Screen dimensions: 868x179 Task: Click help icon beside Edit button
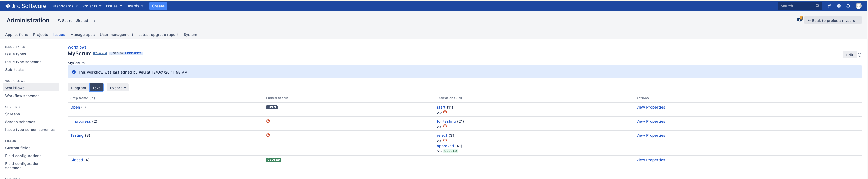(860, 55)
